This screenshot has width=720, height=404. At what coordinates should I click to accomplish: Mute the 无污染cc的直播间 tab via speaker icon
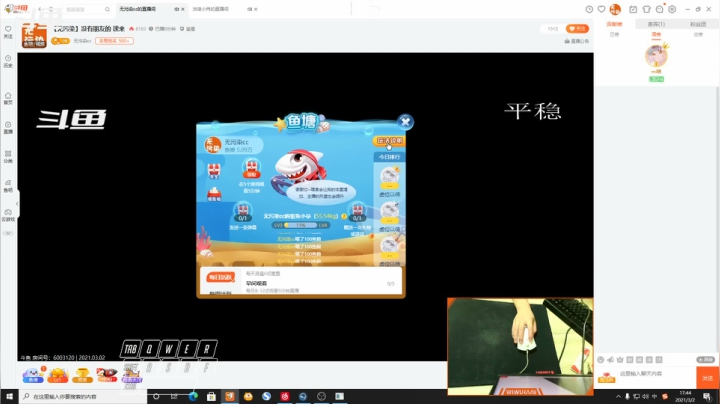tap(176, 9)
